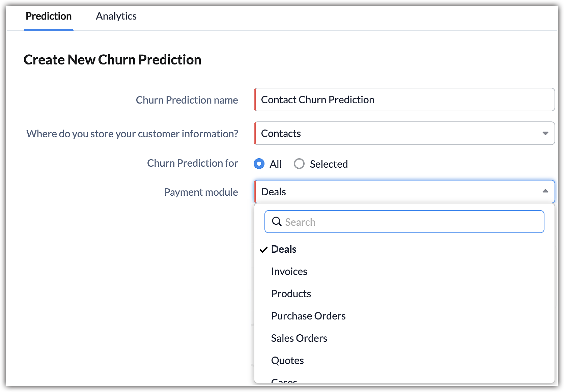Switch to the Analytics tab

click(116, 16)
